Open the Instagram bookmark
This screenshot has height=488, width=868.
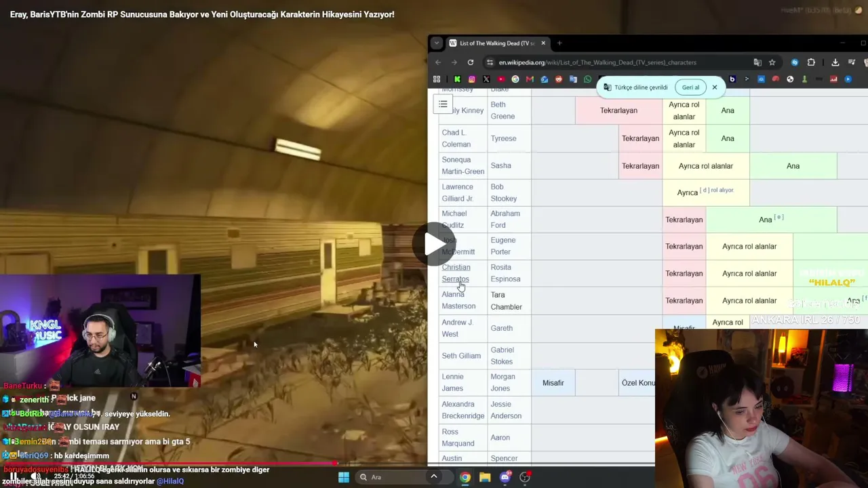[x=472, y=79]
